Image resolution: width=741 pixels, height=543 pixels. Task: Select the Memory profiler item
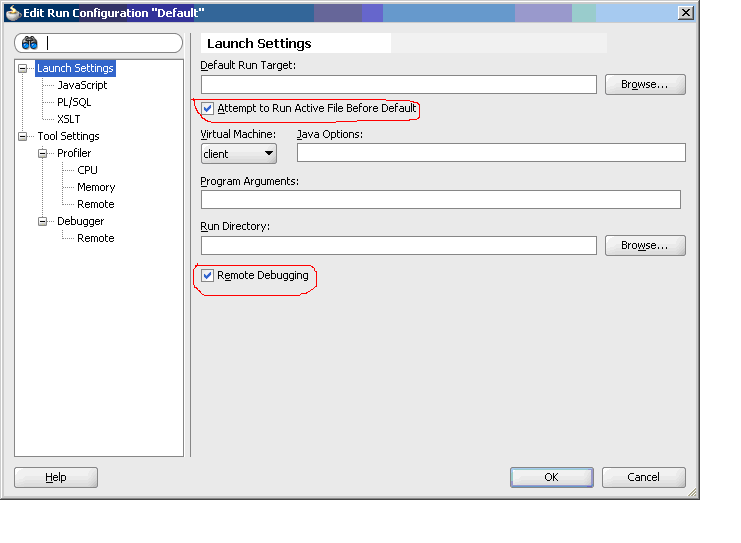point(96,187)
